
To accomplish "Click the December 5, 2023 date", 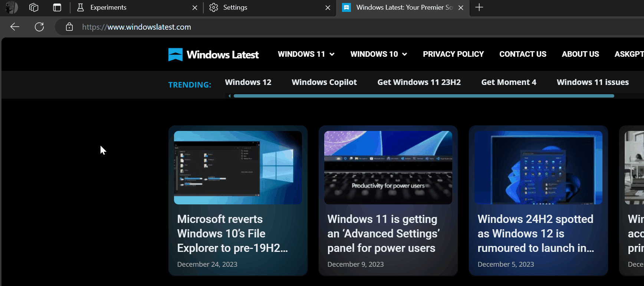I will coord(506,264).
